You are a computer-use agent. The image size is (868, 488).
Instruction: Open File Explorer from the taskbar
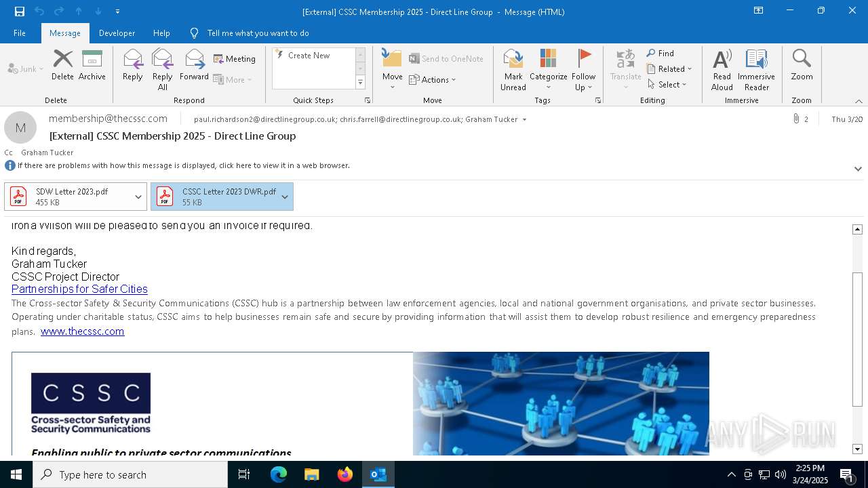(x=312, y=474)
